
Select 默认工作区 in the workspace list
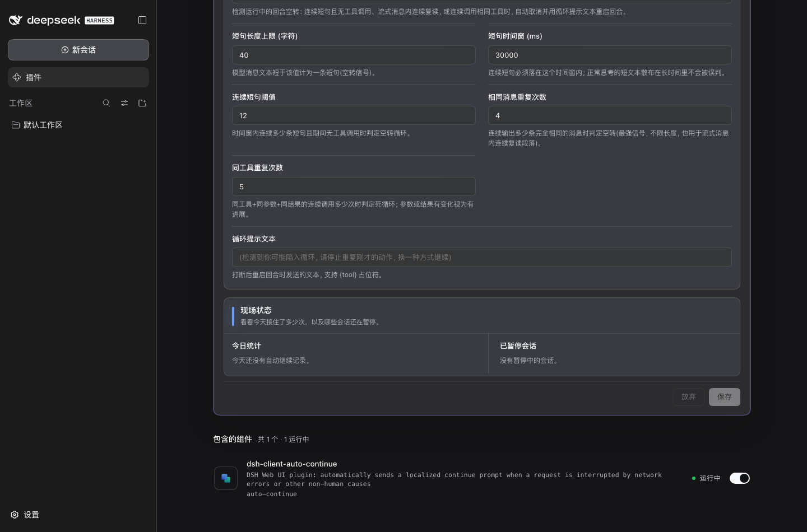78,125
